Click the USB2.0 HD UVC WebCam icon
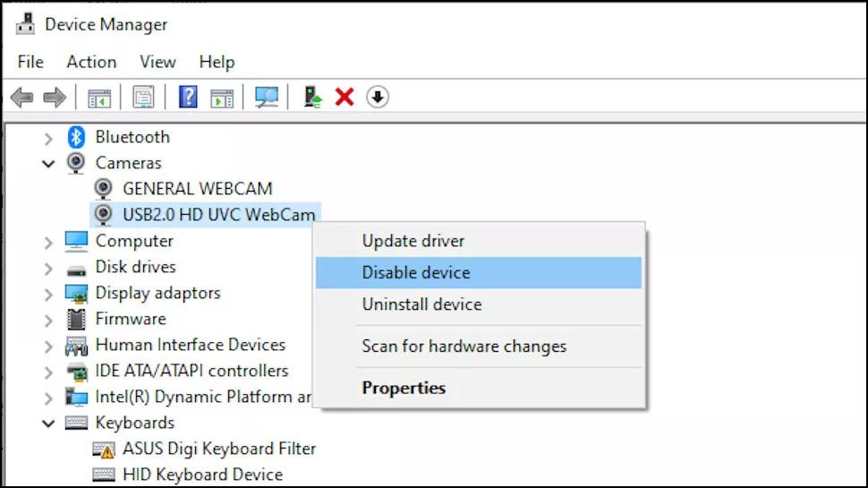Image resolution: width=868 pixels, height=488 pixels. tap(103, 215)
